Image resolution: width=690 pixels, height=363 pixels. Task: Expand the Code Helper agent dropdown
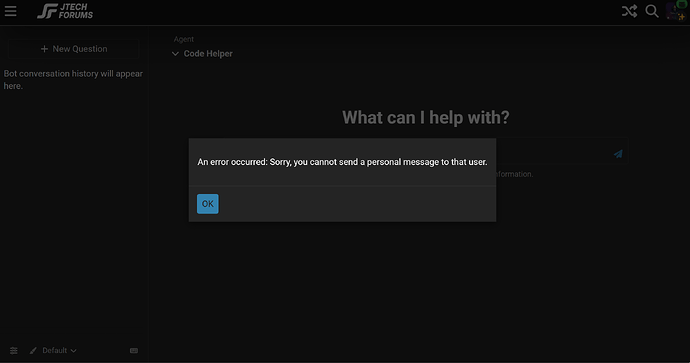[x=202, y=54]
